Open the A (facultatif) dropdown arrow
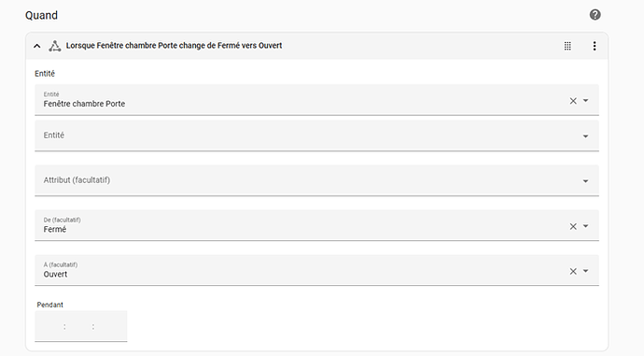This screenshot has width=644, height=356. pos(586,271)
